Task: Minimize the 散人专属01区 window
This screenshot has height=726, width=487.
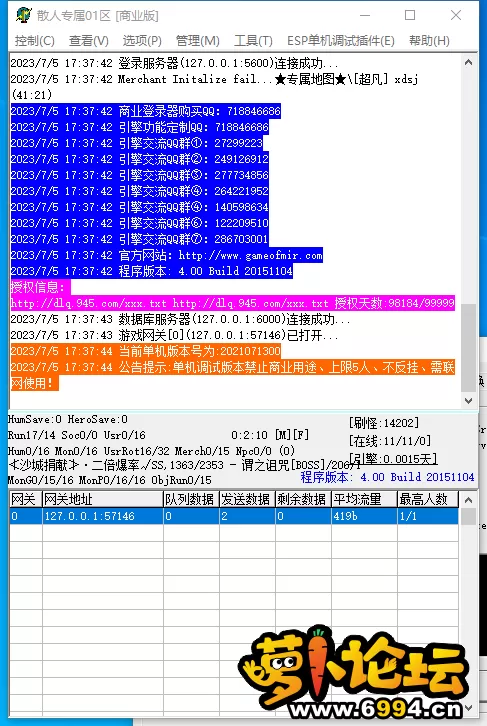Action: click(365, 15)
